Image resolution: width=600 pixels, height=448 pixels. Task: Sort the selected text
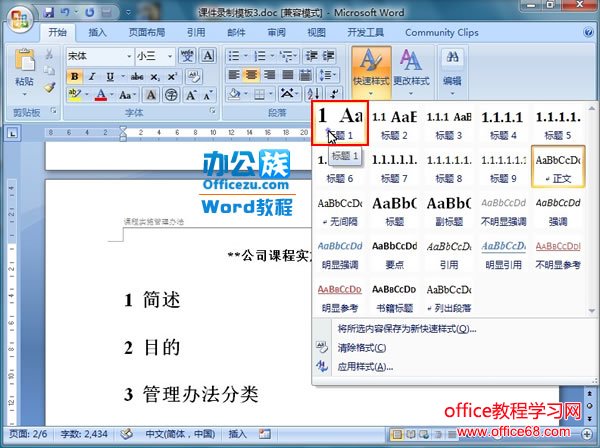314,94
